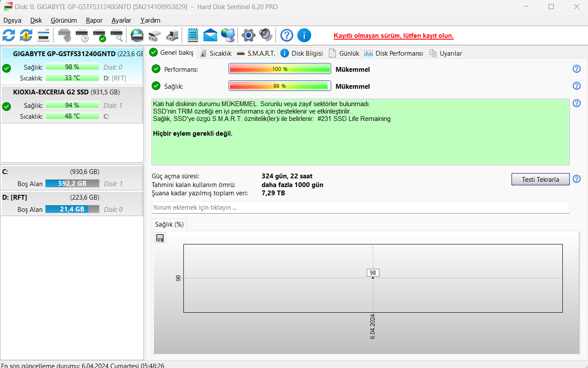588x368 pixels.
Task: Click help icon next to status text box
Action: (577, 103)
